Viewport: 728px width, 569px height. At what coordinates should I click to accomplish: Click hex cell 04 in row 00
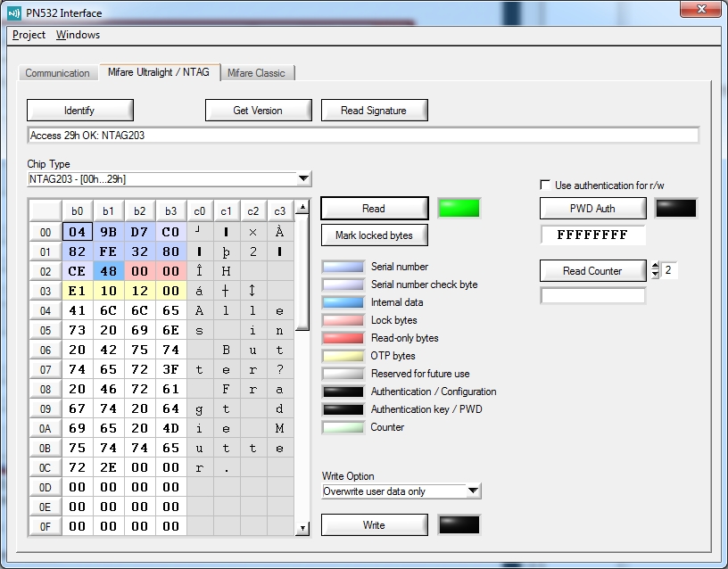[x=78, y=232]
